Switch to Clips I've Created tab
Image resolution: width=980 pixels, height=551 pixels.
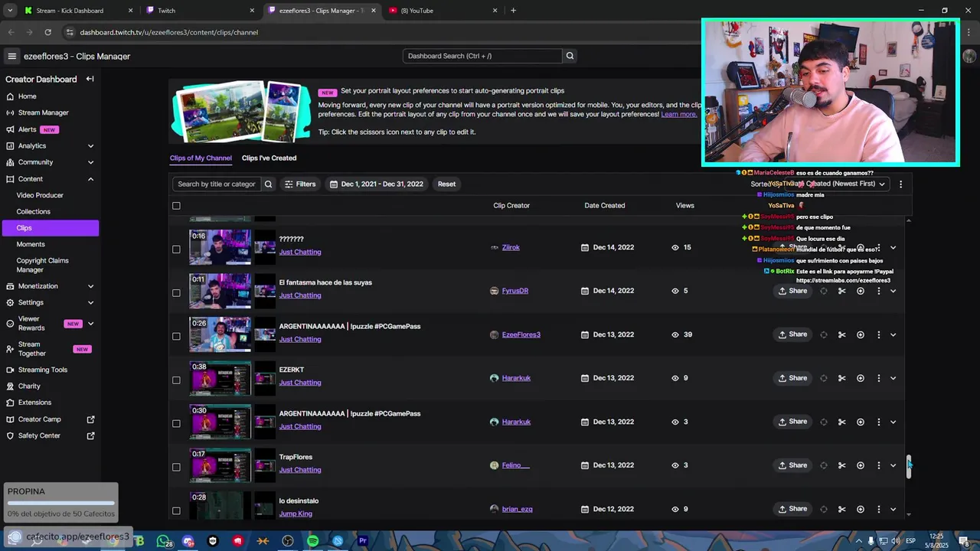(x=269, y=158)
